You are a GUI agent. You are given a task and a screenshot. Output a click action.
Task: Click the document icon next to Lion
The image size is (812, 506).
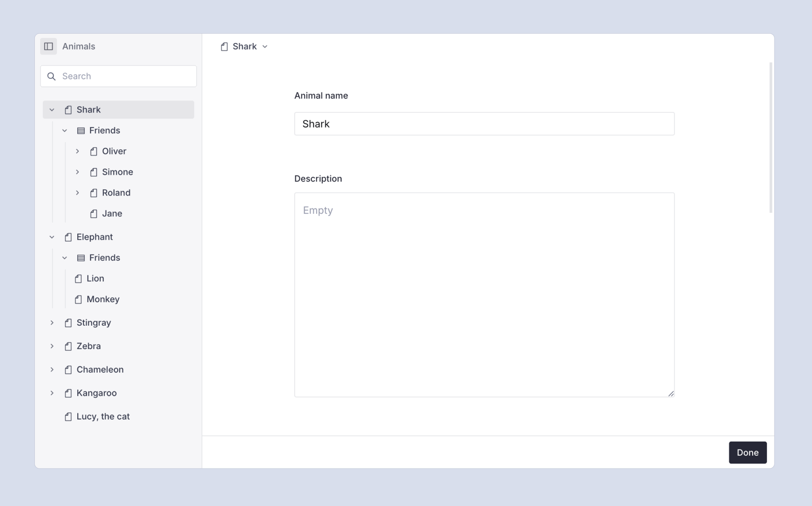(x=78, y=279)
